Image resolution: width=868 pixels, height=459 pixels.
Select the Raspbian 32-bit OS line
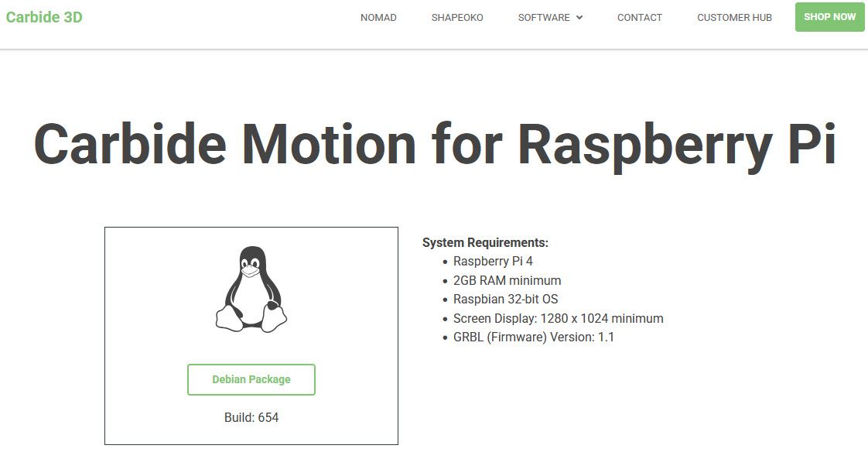[505, 299]
